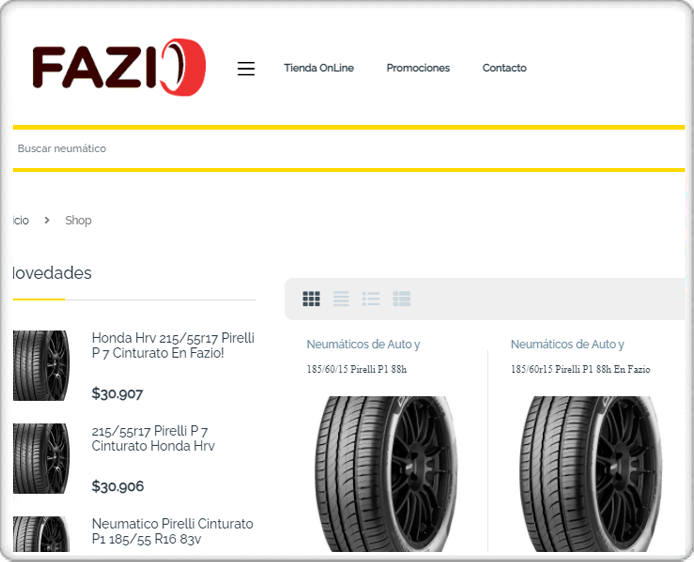Open 185/60/15 Pirelli P1 88h product title
694x562 pixels.
pyautogui.click(x=356, y=370)
